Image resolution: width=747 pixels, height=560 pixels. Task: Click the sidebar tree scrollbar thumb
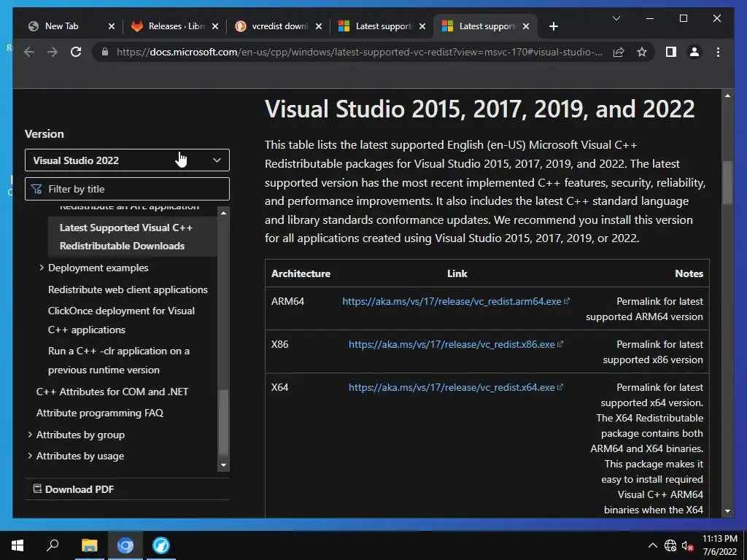point(223,423)
